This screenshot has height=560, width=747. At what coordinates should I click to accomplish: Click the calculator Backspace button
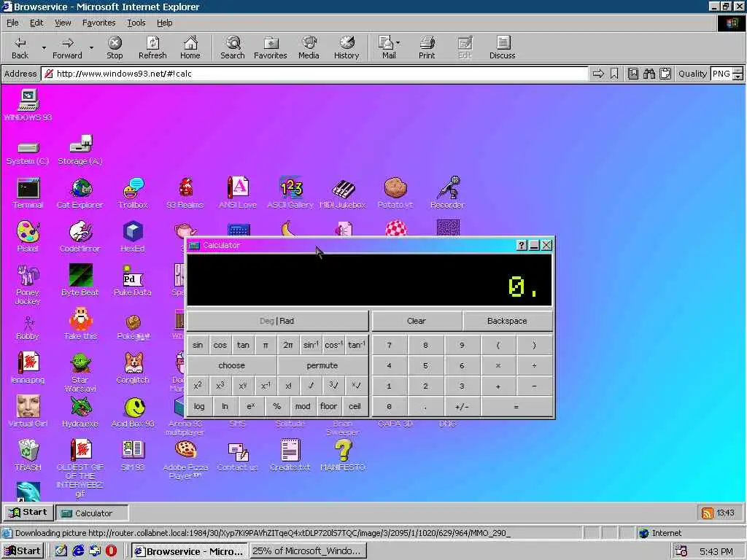tap(507, 321)
